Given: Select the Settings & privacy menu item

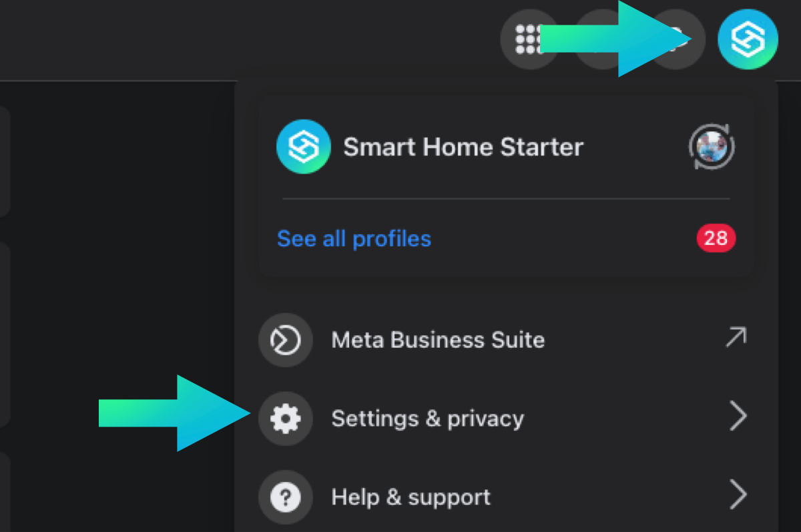Looking at the screenshot, I should pyautogui.click(x=427, y=419).
